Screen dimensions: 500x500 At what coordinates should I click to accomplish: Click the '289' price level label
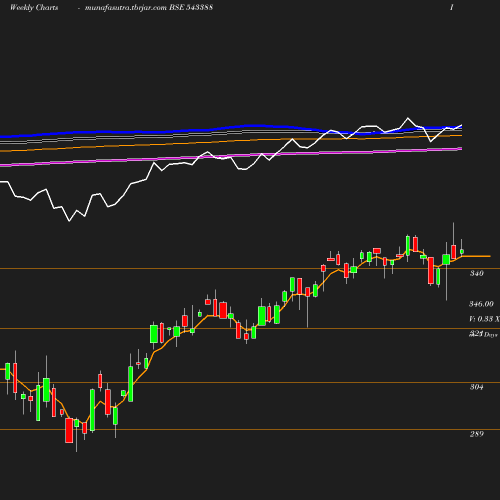coord(477,434)
